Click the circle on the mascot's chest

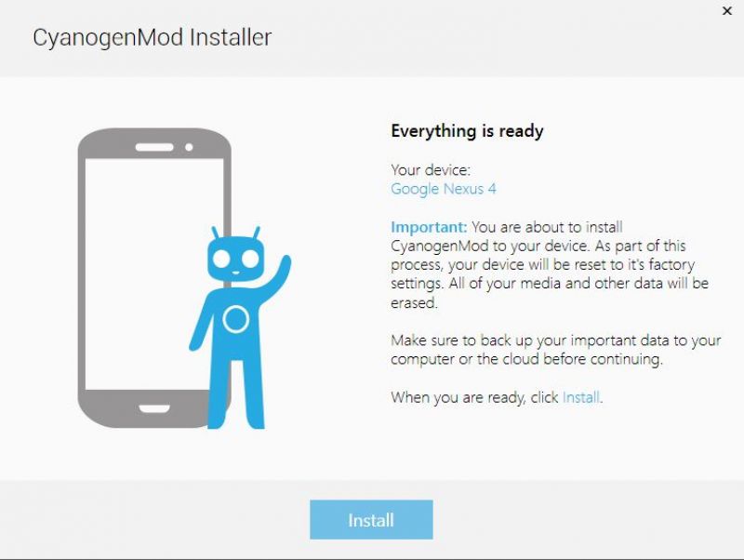[x=236, y=319]
